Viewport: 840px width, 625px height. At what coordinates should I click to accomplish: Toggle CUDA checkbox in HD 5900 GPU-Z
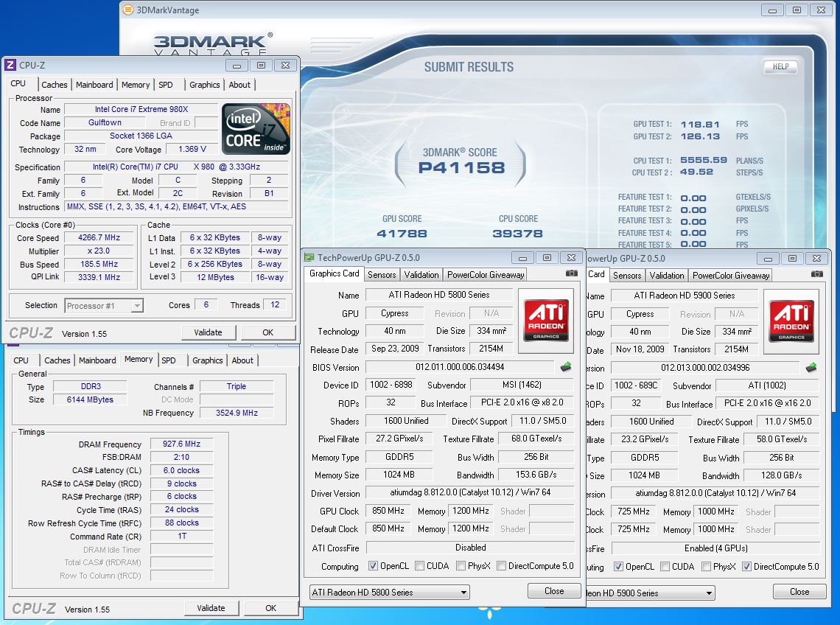665,567
